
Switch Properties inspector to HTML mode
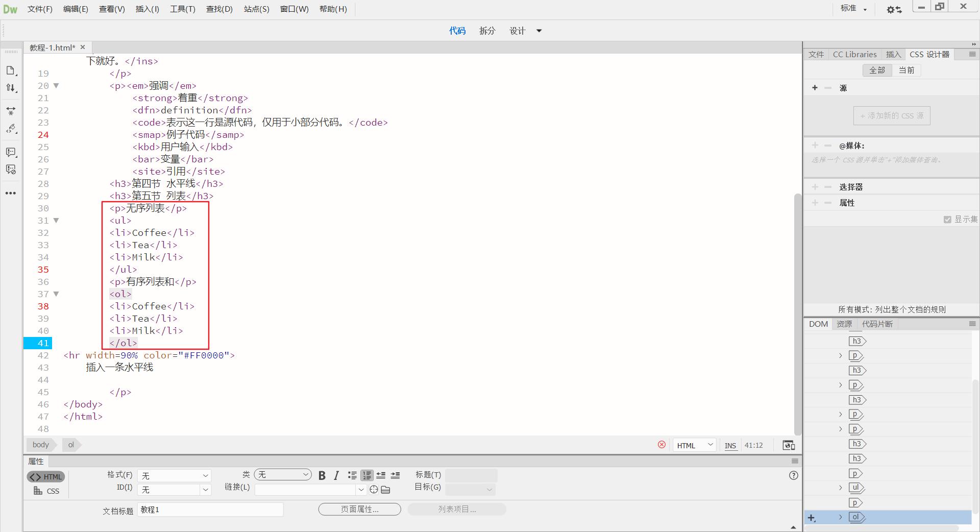[46, 477]
